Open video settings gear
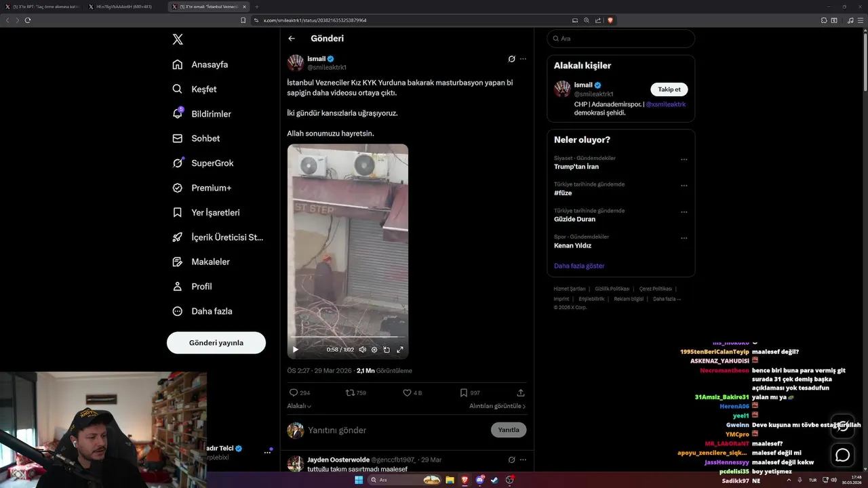Image resolution: width=868 pixels, height=488 pixels. pyautogui.click(x=374, y=350)
